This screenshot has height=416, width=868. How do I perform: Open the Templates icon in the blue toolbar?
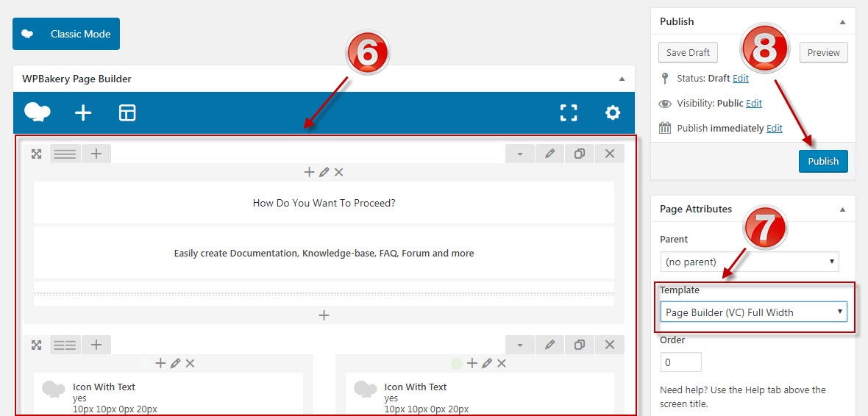[127, 112]
